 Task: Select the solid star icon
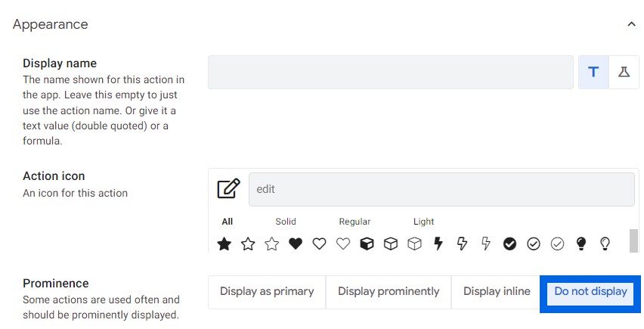coord(224,244)
